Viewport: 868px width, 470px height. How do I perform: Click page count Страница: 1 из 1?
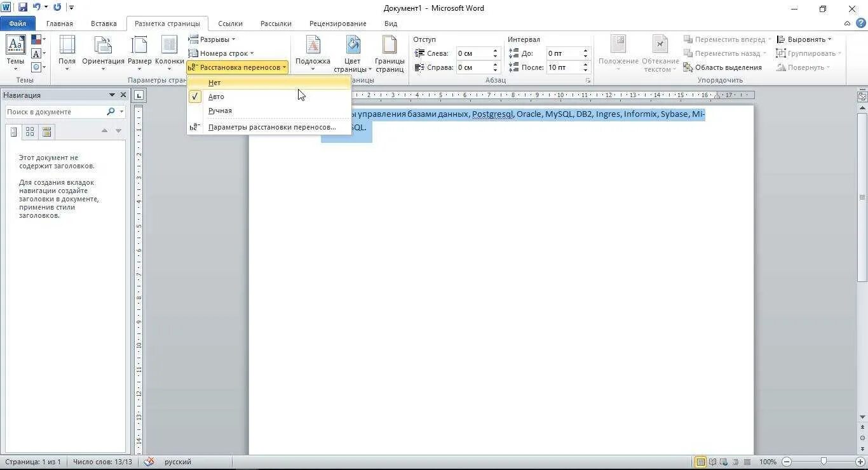(32, 462)
